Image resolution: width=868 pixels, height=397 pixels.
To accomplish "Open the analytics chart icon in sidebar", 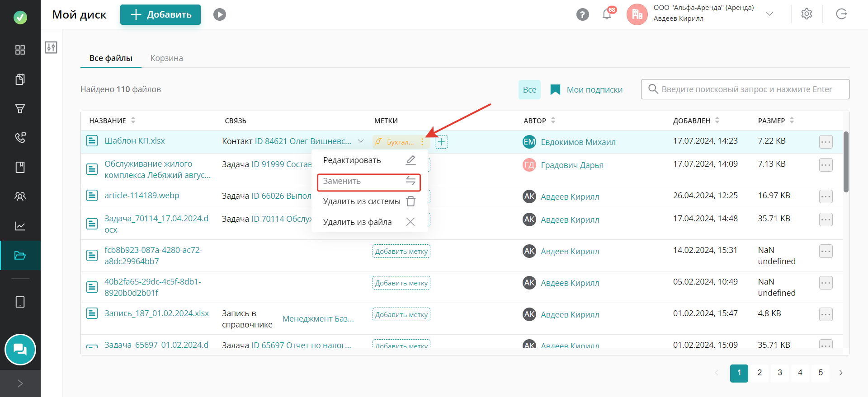I will click(x=20, y=226).
